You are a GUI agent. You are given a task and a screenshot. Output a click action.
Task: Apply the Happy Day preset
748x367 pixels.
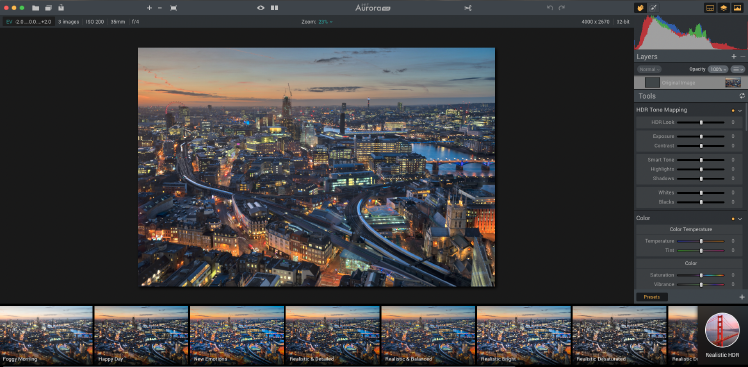pos(141,335)
